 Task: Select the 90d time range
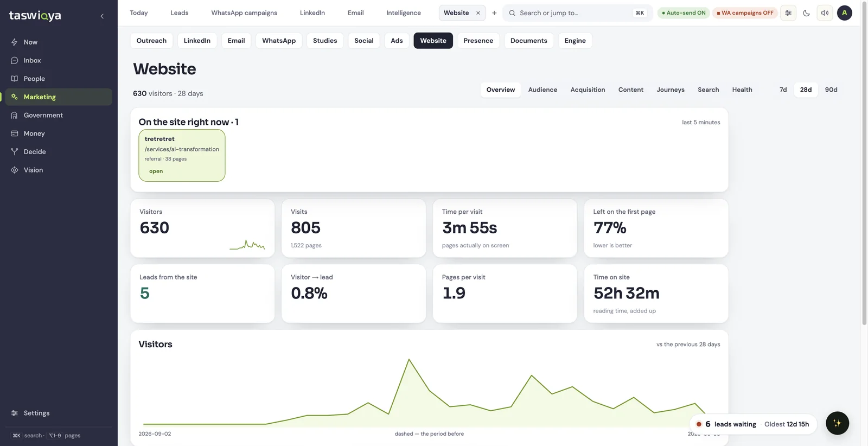click(831, 90)
